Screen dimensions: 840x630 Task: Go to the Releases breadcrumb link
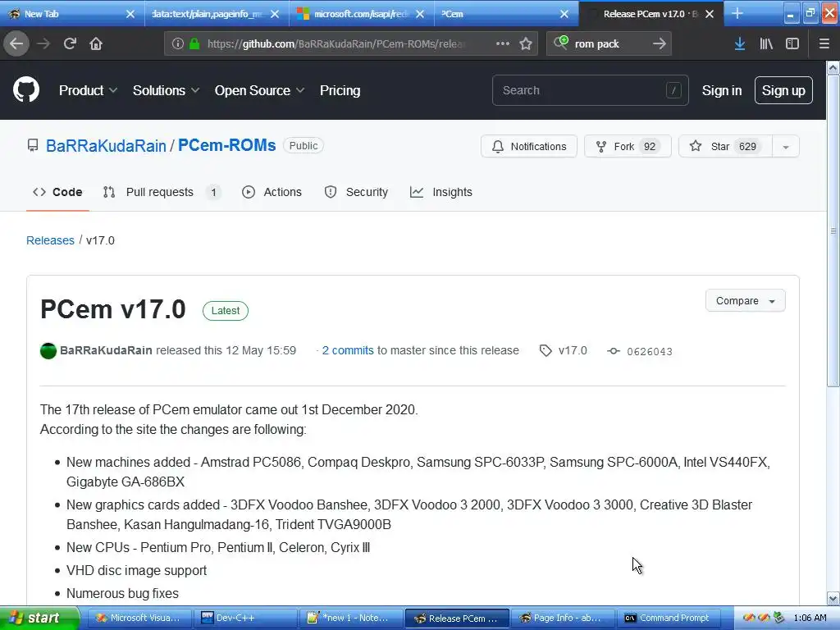coord(50,240)
